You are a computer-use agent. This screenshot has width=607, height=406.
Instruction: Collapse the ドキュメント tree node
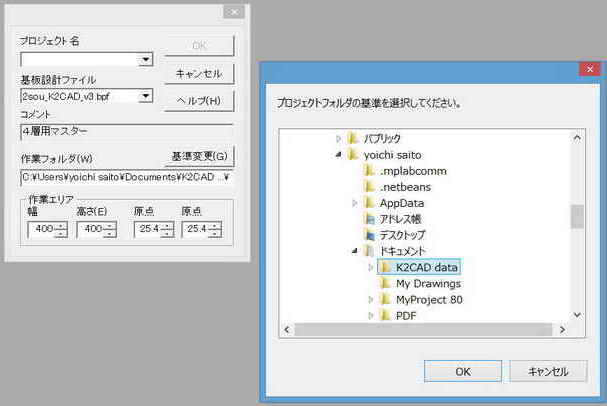click(x=354, y=251)
